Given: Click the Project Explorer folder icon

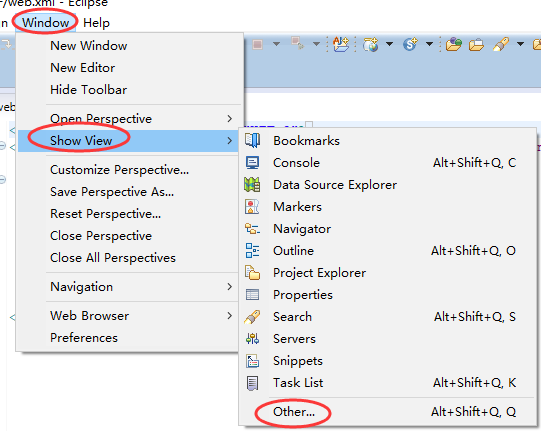Looking at the screenshot, I should click(253, 273).
